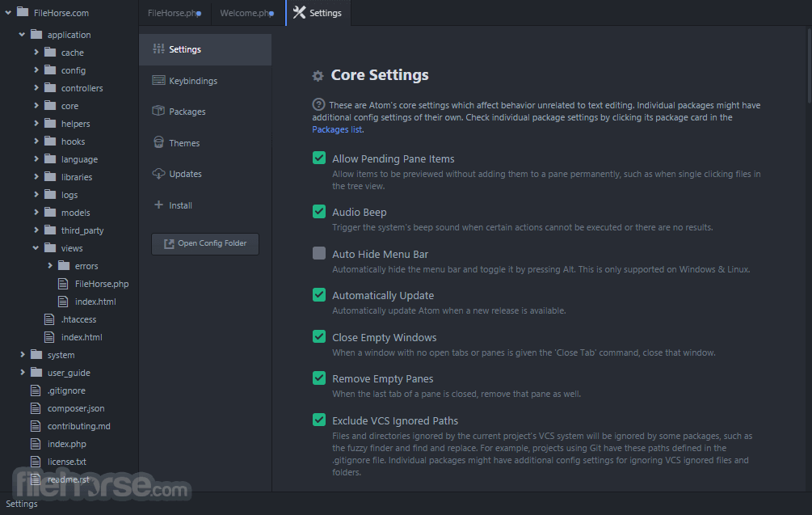
Task: Collapse the application folder in tree view
Action: [22, 34]
